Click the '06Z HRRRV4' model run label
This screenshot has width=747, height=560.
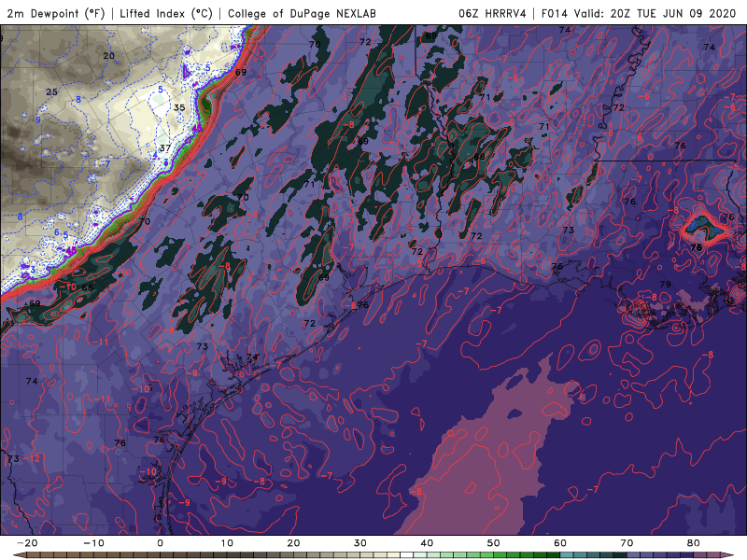click(x=492, y=13)
